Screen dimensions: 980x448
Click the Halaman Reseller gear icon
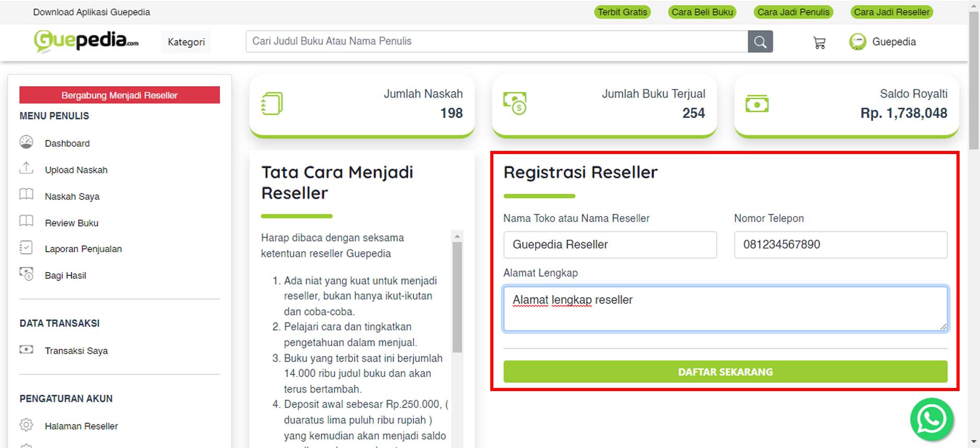pos(26,425)
